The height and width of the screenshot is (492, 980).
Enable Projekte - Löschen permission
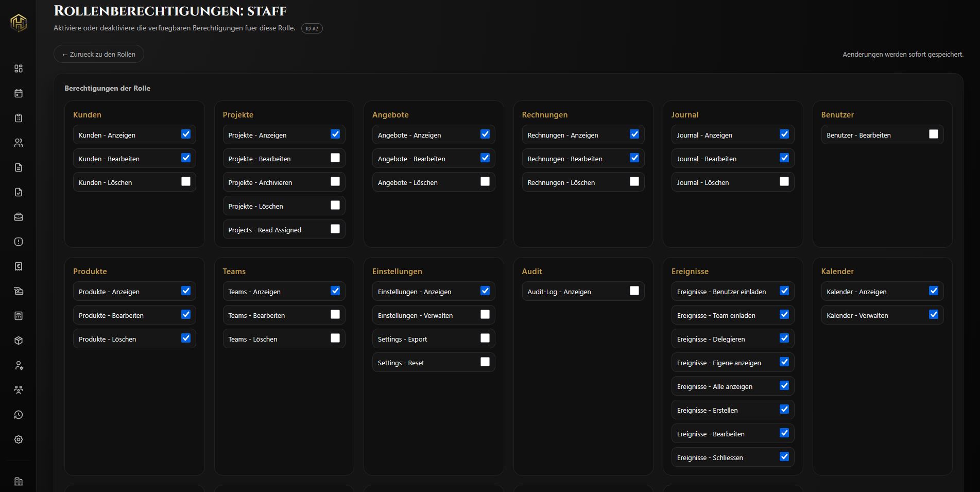coord(335,205)
